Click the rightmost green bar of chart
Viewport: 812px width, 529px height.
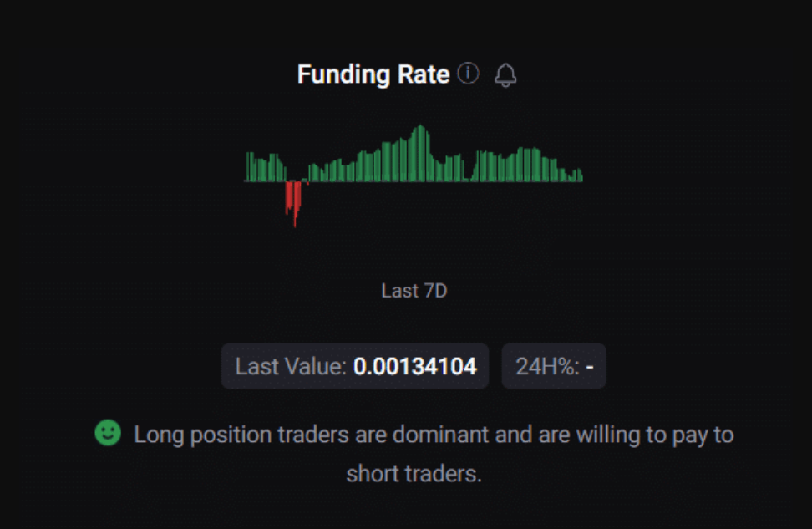[580, 175]
